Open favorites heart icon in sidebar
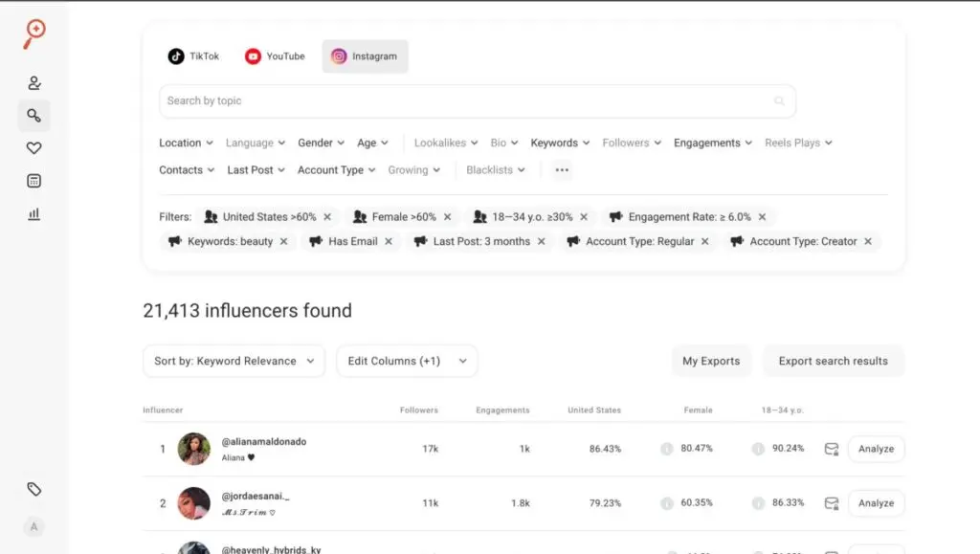Image resolution: width=980 pixels, height=554 pixels. 34,148
